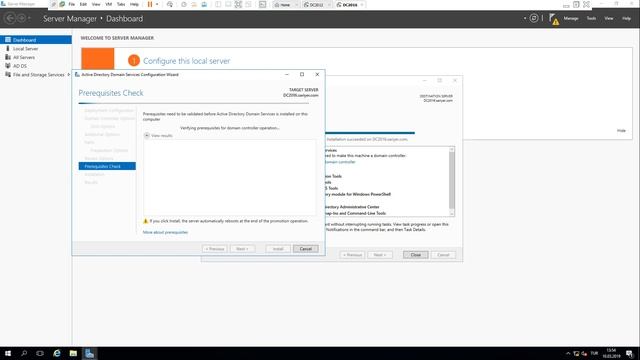The image size is (640, 360).
Task: Click the console view toolbar icon
Action: click(262, 4)
